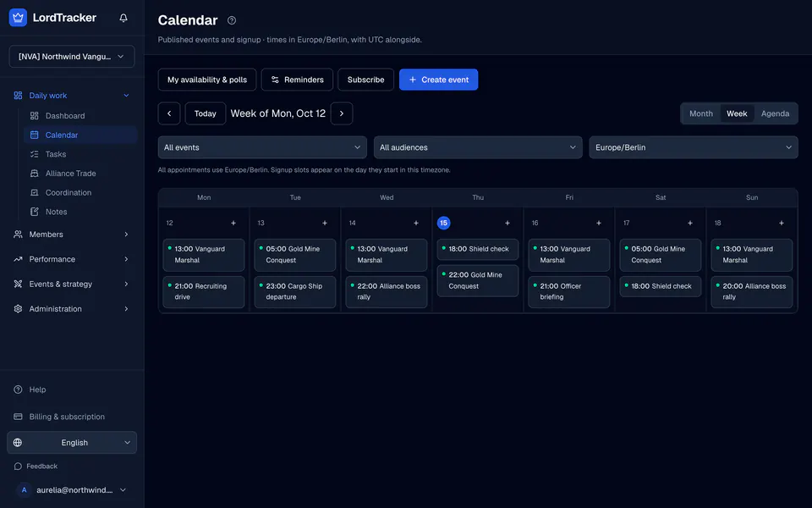Open Notes in sidebar
The image size is (812, 508).
click(x=80, y=212)
